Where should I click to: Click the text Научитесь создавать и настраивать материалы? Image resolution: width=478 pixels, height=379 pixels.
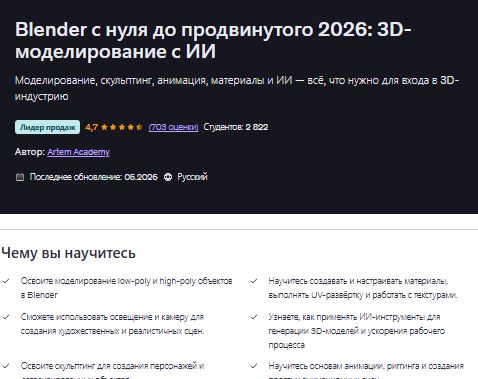(x=363, y=288)
